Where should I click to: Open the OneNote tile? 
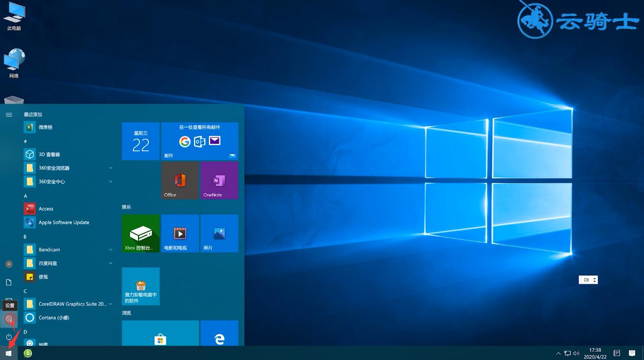(x=219, y=180)
